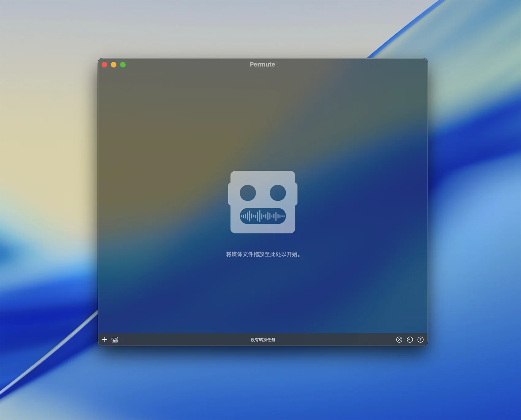Screen dimensions: 521x420
Task: Click the plus icon to add media files
Action: click(x=105, y=339)
